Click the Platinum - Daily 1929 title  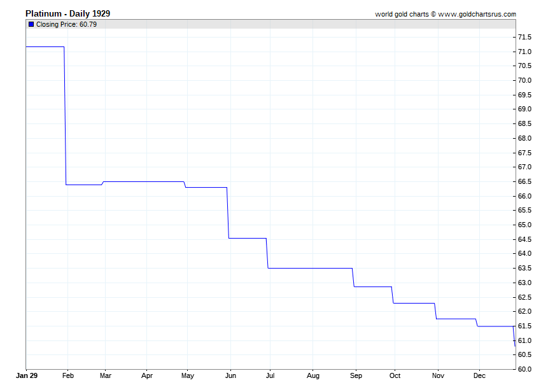coord(67,13)
